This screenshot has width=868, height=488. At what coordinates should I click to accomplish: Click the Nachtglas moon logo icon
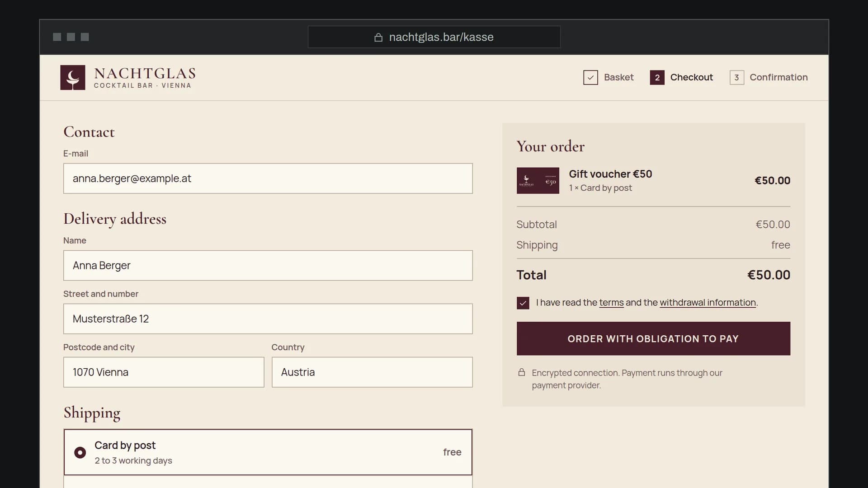73,77
